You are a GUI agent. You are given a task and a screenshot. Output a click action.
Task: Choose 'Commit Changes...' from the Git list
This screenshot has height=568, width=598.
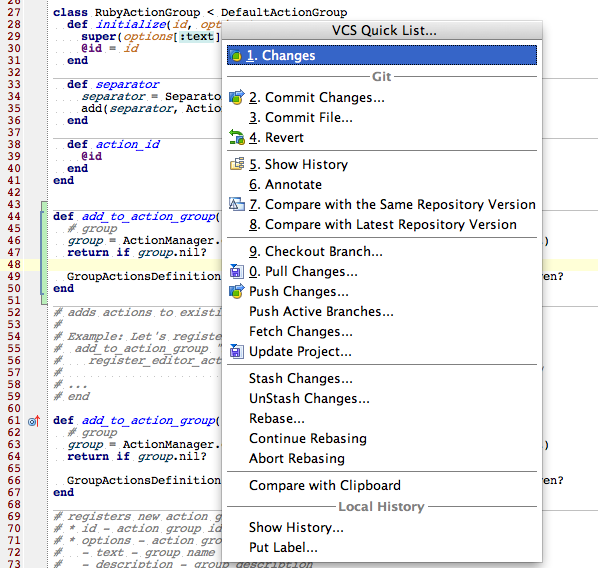click(317, 98)
